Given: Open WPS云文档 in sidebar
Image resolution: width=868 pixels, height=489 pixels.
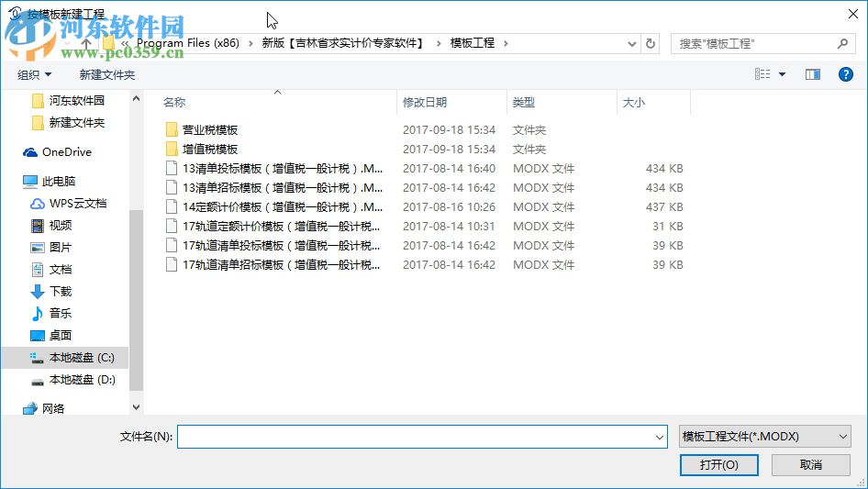Looking at the screenshot, I should (69, 204).
